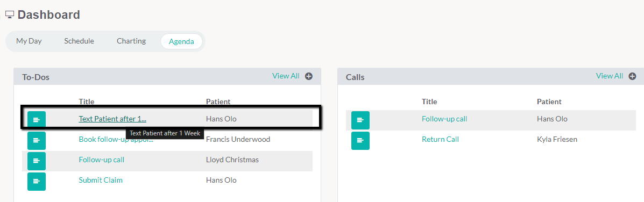Click note icon beside Return Call
This screenshot has width=644, height=202.
360,141
